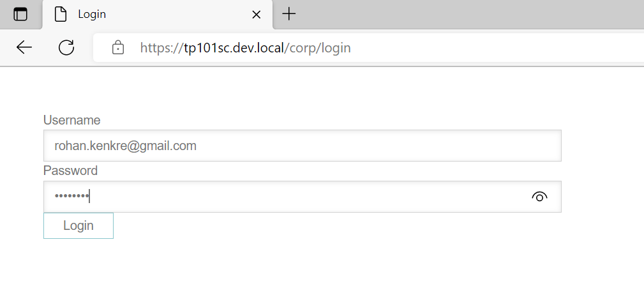This screenshot has height=281, width=644.
Task: Reveal password with the eye icon
Action: 539,197
